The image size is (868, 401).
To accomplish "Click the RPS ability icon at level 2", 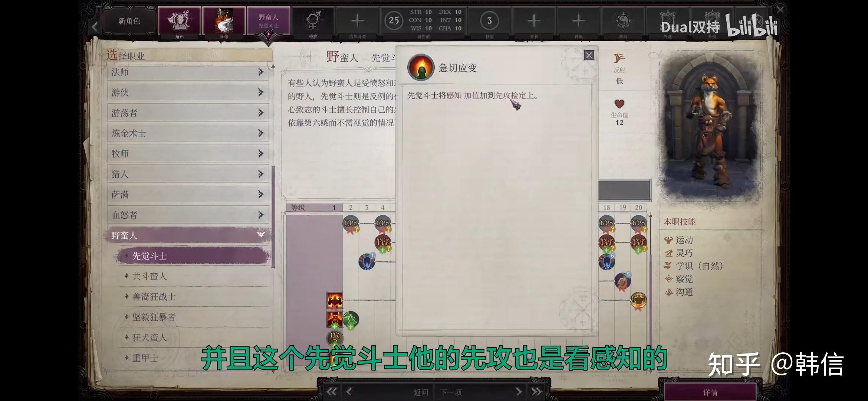I will [351, 223].
